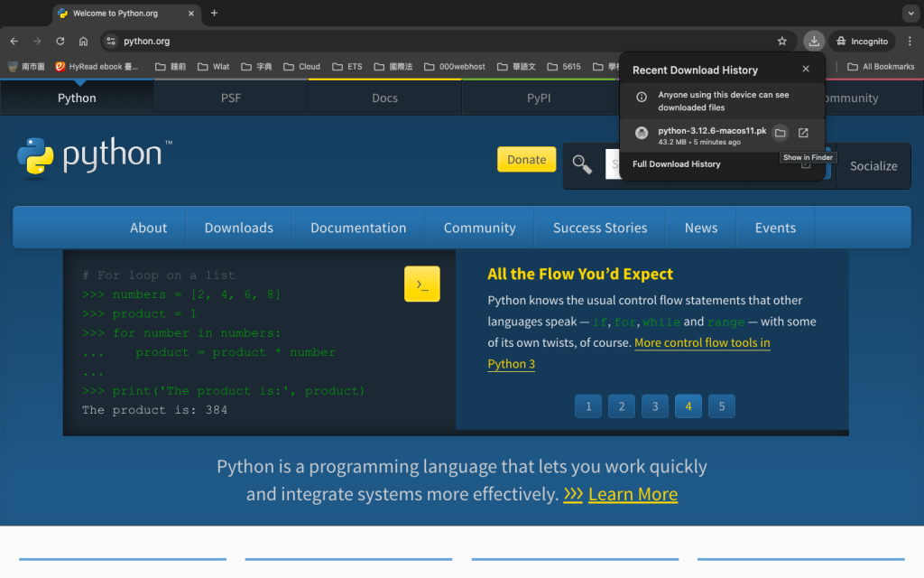
Task: Click the Chrome downloads toolbar icon
Action: 814,41
